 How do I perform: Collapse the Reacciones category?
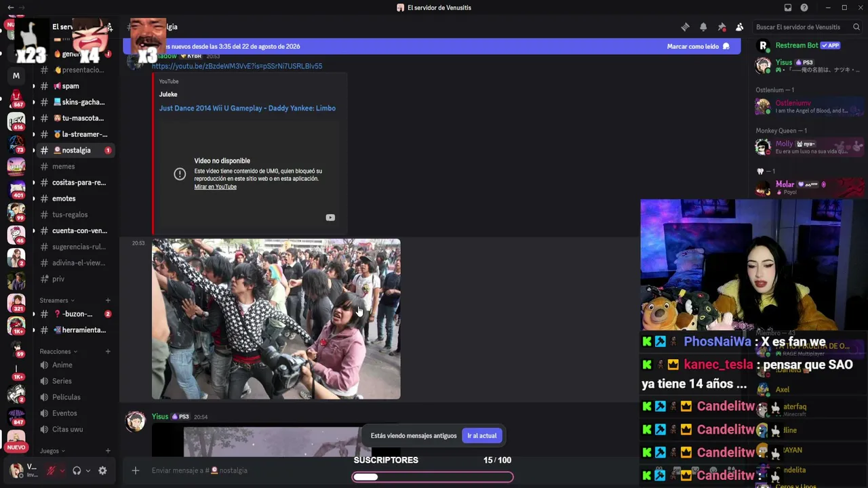(x=58, y=351)
